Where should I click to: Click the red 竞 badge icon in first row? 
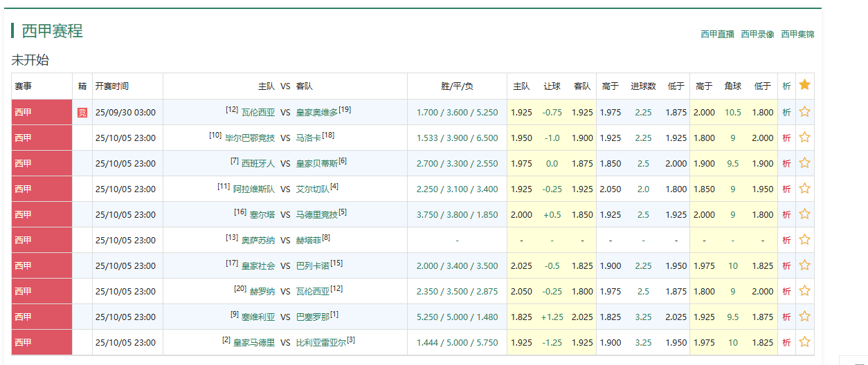(x=82, y=113)
